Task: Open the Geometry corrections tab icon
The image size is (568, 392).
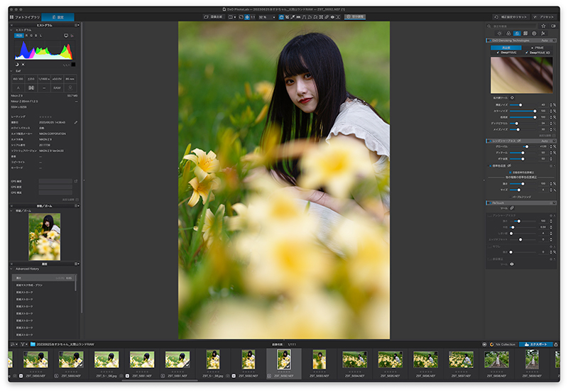Action: pos(525,33)
